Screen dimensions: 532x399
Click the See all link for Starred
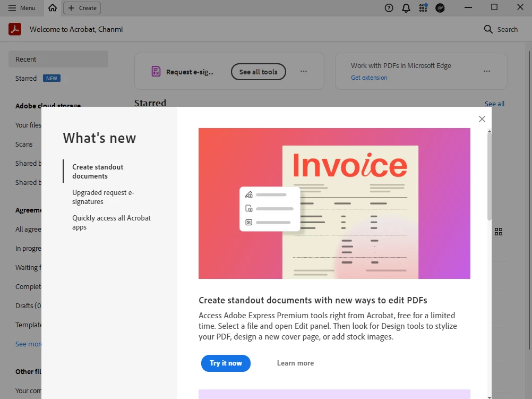pyautogui.click(x=494, y=104)
